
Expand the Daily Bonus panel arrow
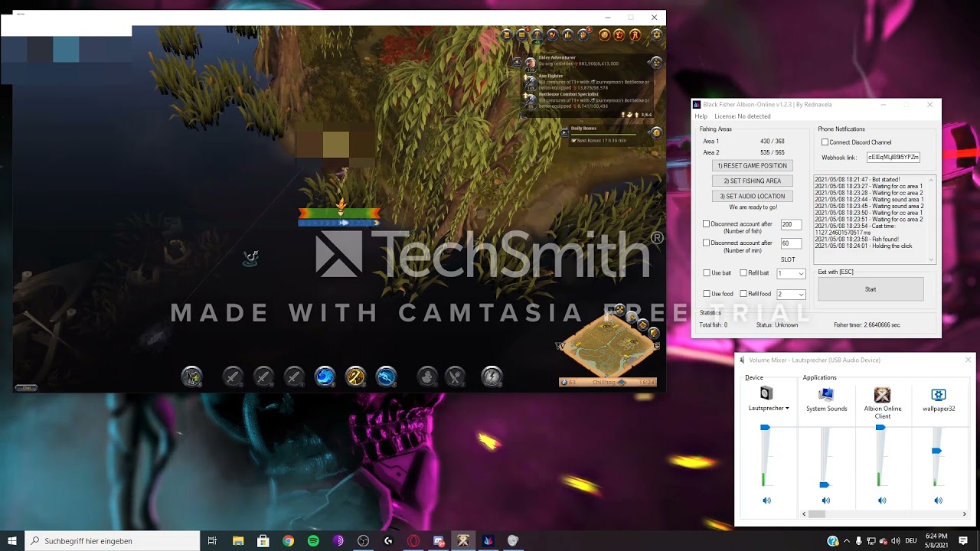pyautogui.click(x=565, y=133)
